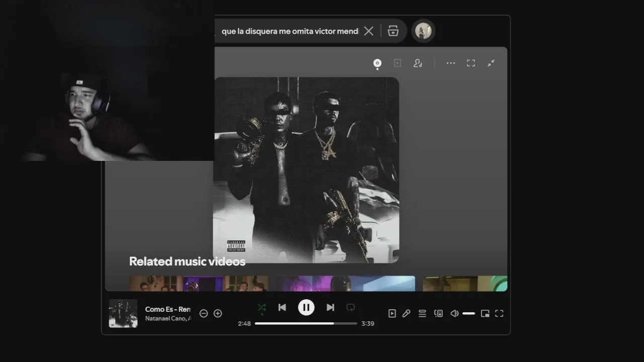Open Connect to a device

[x=439, y=313]
